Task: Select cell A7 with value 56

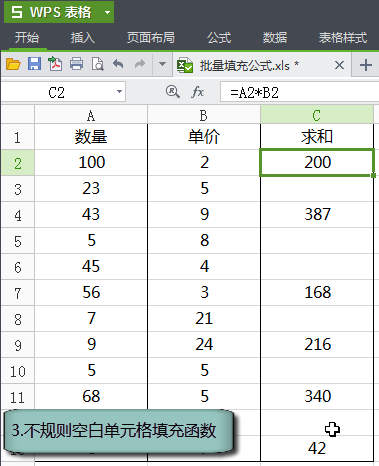Action: [91, 293]
